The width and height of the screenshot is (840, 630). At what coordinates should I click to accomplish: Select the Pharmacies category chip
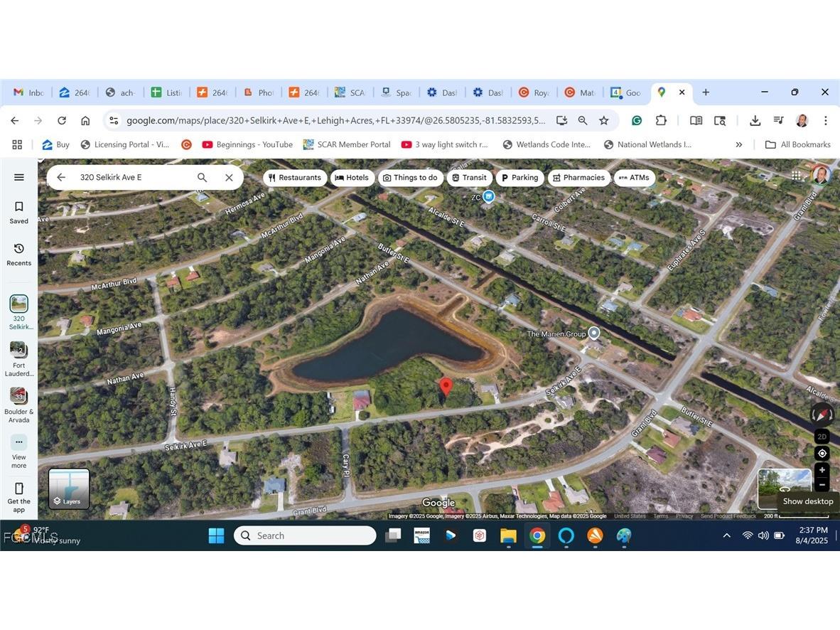tap(578, 178)
